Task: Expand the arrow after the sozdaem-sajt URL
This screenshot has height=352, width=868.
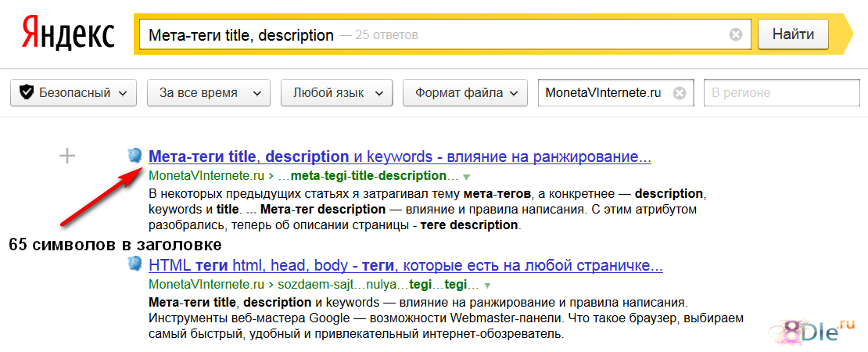Action: [487, 286]
